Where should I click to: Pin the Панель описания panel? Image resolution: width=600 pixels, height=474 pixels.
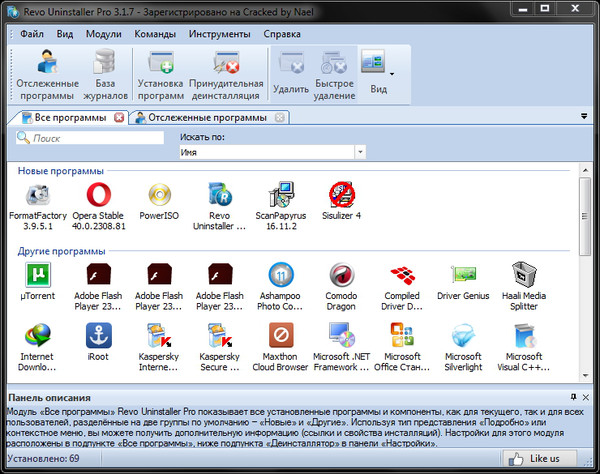point(573,397)
